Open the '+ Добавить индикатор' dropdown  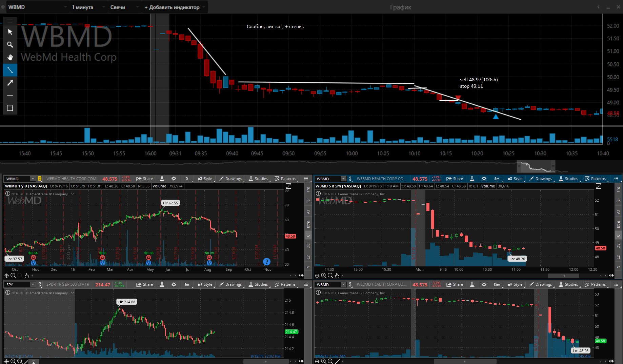click(175, 7)
